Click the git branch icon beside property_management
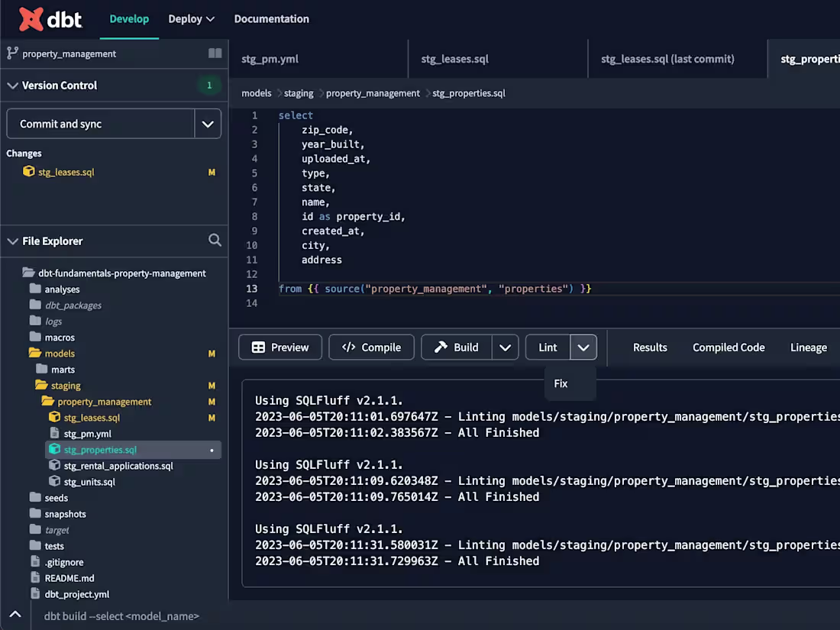Viewport: 840px width, 630px height. 13,53
